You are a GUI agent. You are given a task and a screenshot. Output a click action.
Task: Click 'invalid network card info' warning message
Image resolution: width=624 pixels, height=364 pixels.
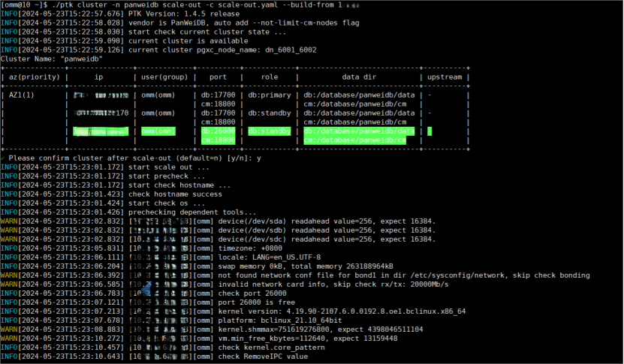pyautogui.click(x=333, y=284)
